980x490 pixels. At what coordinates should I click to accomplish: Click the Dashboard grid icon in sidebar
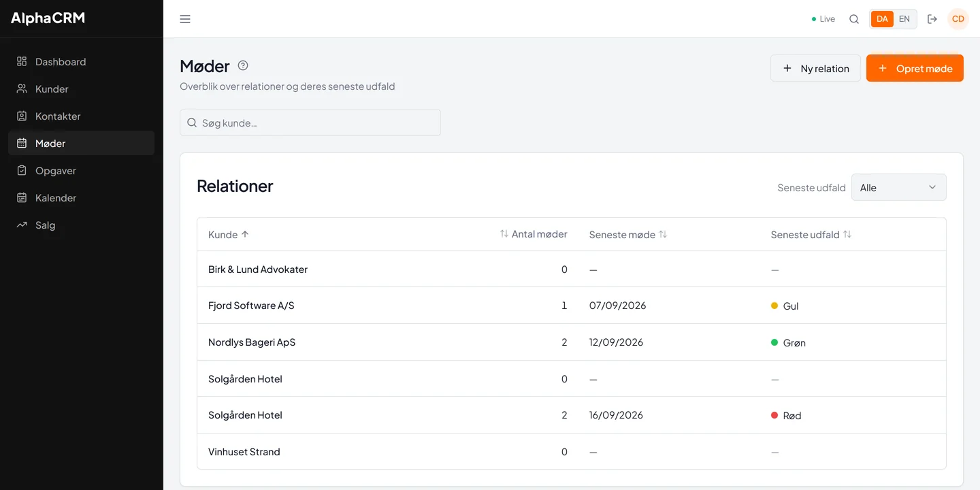(22, 61)
